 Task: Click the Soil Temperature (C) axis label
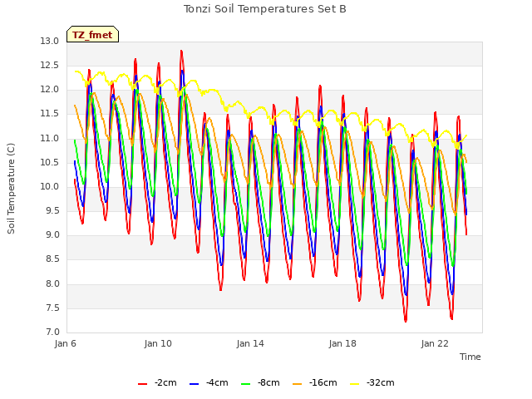[x=11, y=189]
